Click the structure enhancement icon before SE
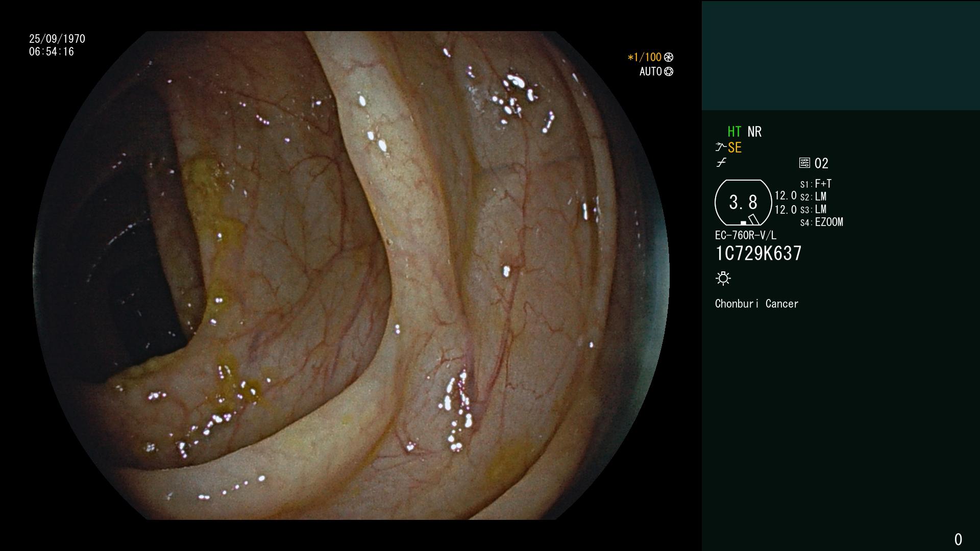This screenshot has height=551, width=980. tap(721, 147)
